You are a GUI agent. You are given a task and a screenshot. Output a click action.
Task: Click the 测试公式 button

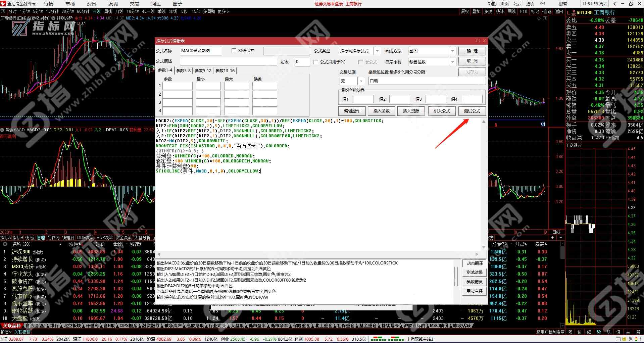click(472, 111)
